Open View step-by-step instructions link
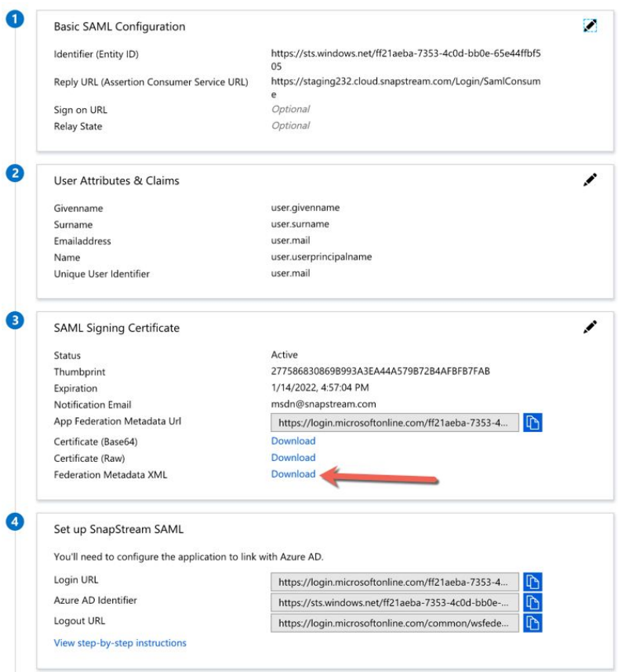The width and height of the screenshot is (618, 672). pyautogui.click(x=120, y=643)
